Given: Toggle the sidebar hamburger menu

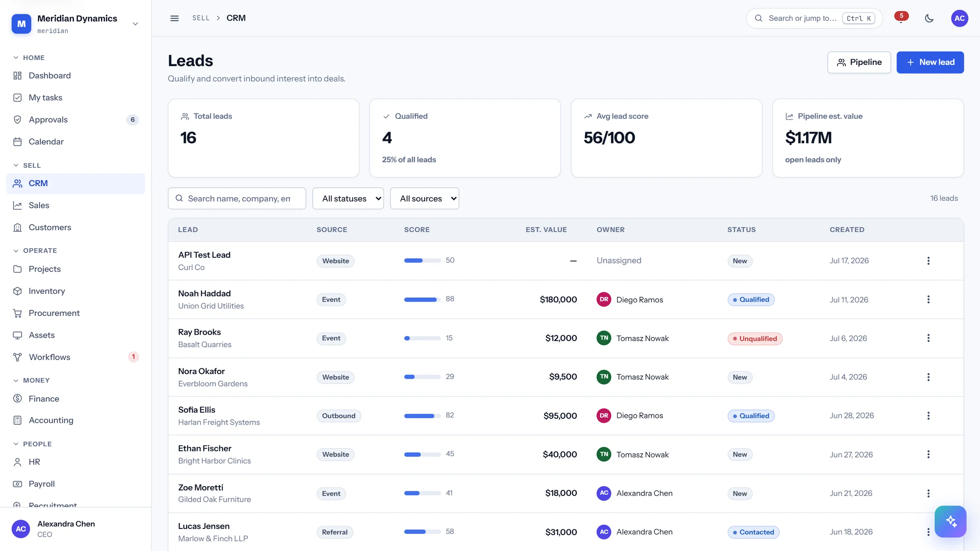Looking at the screenshot, I should click(x=174, y=18).
